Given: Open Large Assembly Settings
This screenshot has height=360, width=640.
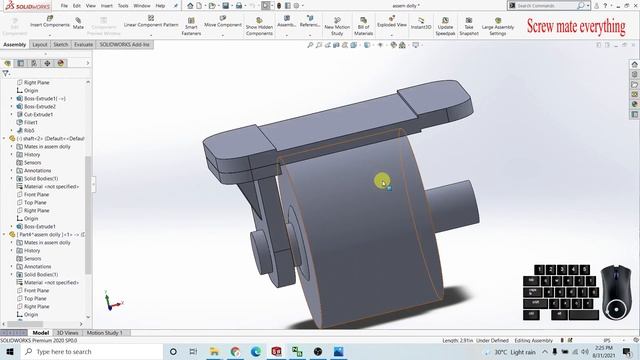Looking at the screenshot, I should tap(498, 27).
